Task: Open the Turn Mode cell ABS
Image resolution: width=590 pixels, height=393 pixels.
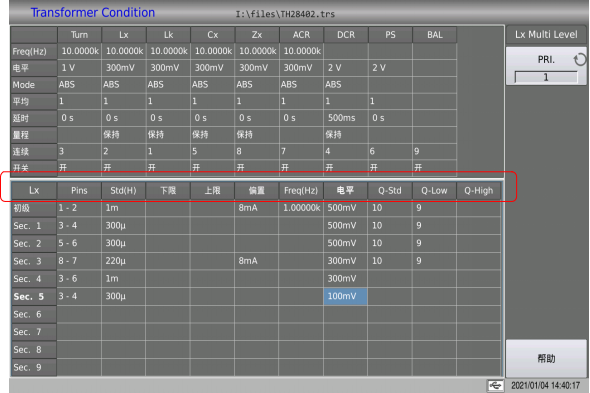Action: click(x=79, y=85)
